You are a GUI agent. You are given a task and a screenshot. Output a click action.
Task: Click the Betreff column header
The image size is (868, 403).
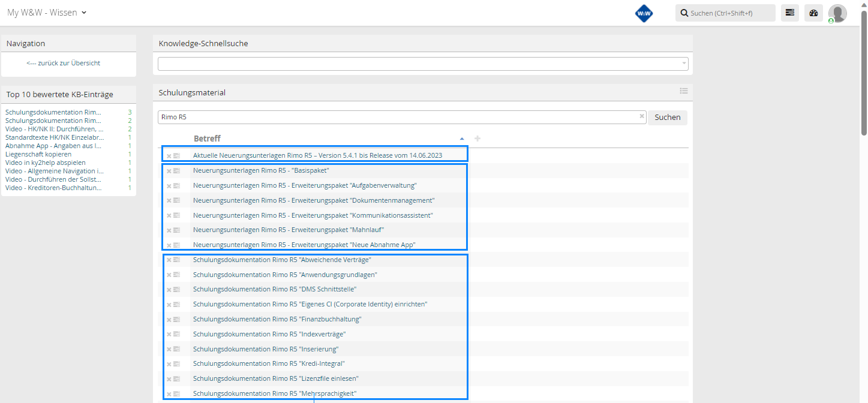pyautogui.click(x=207, y=139)
